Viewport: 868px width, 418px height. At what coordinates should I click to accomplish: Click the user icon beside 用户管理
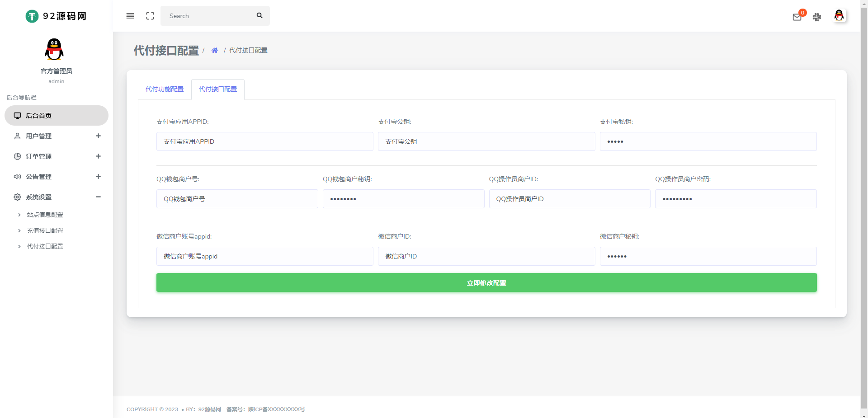[17, 136]
